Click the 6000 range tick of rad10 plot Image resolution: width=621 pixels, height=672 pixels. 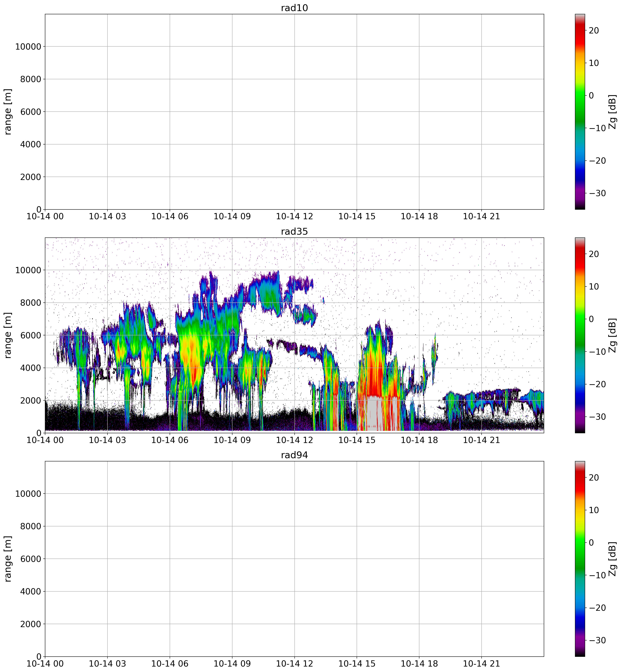tap(31, 112)
